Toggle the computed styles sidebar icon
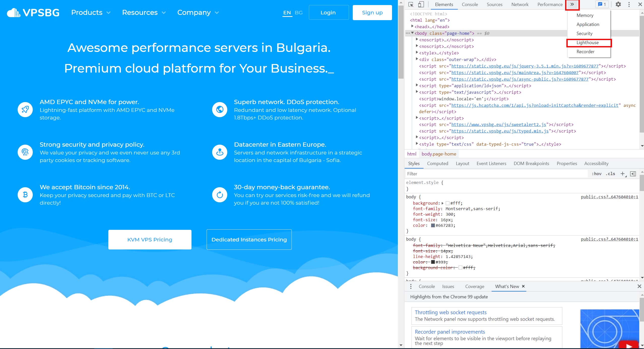 [633, 174]
